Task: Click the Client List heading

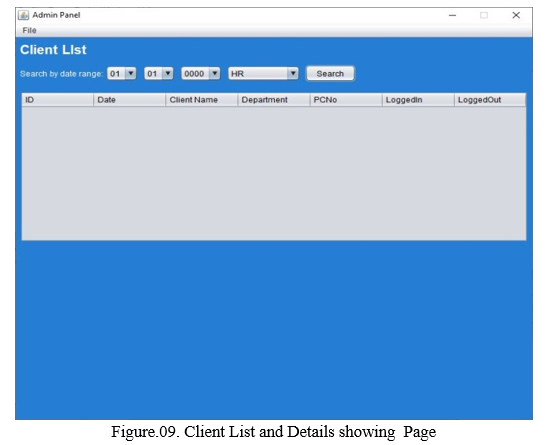Action: (53, 50)
